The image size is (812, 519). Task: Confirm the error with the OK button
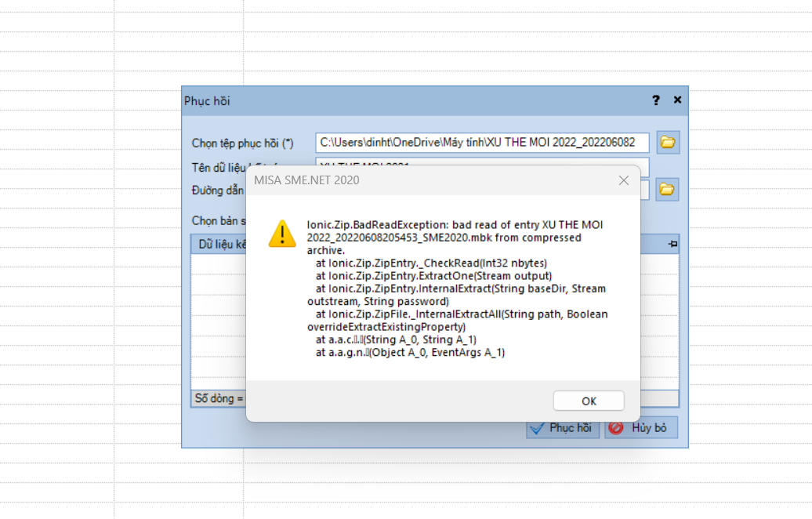pyautogui.click(x=589, y=401)
